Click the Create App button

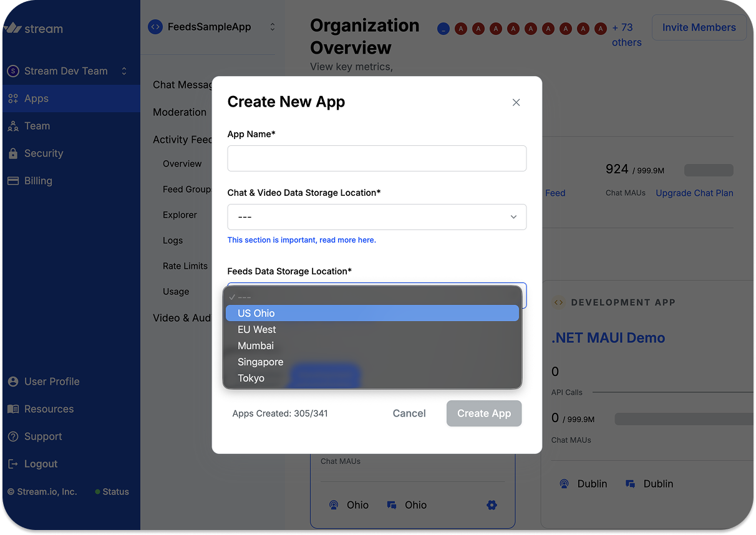(483, 413)
